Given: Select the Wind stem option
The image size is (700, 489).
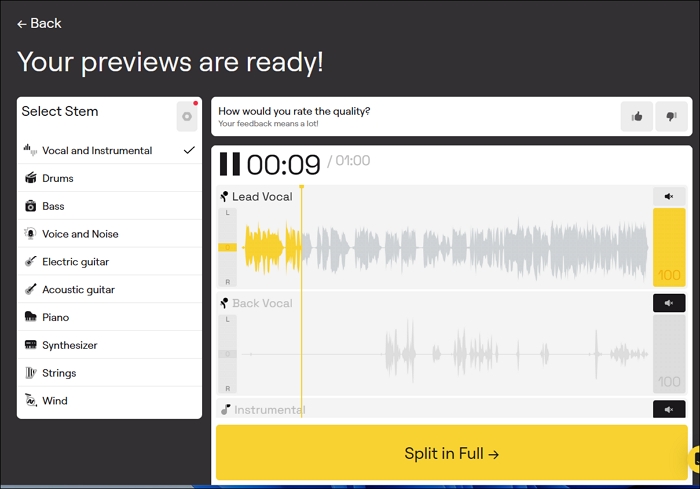Looking at the screenshot, I should tap(55, 401).
